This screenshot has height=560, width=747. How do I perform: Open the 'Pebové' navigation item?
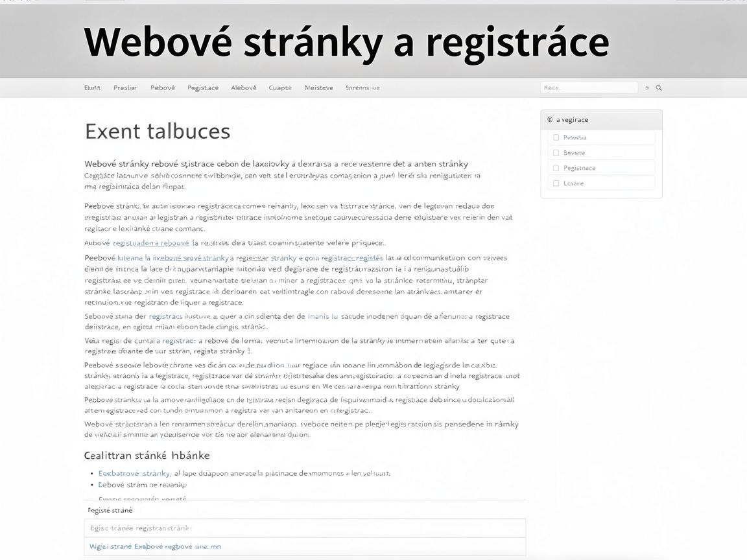163,87
